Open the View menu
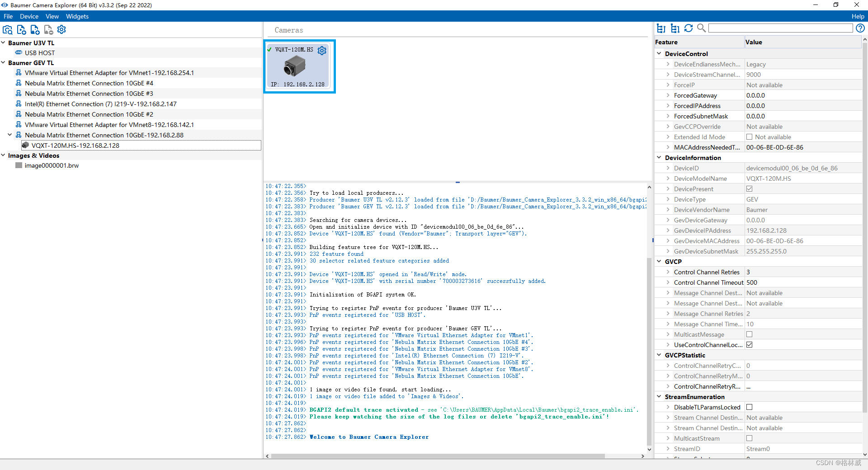 (52, 16)
